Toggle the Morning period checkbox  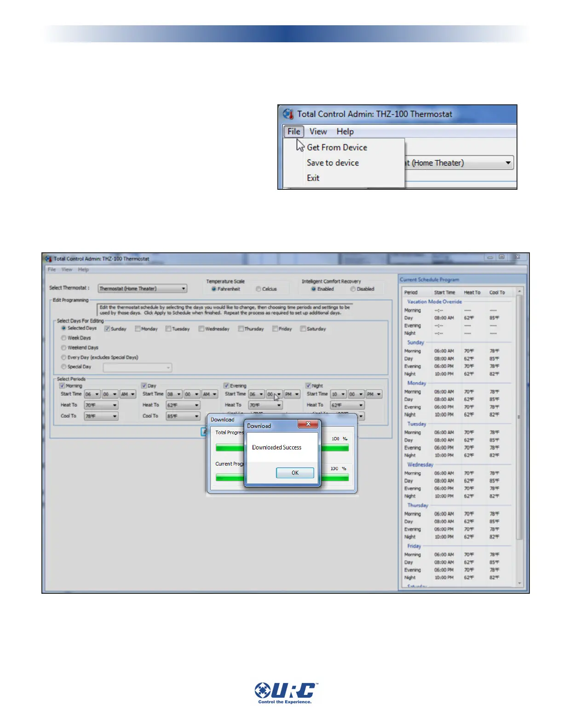[x=62, y=386]
